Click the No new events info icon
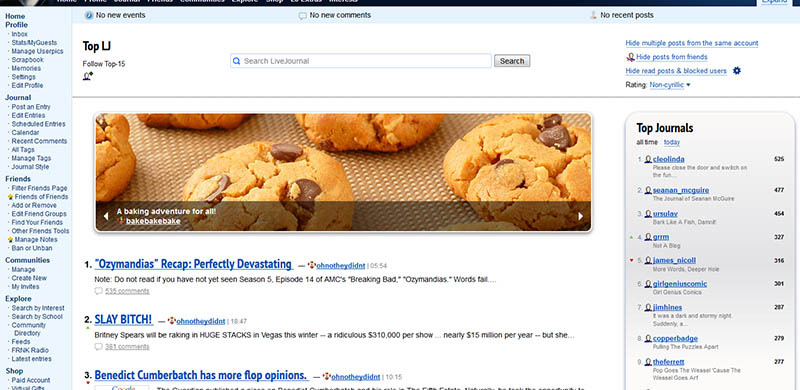 tap(89, 15)
